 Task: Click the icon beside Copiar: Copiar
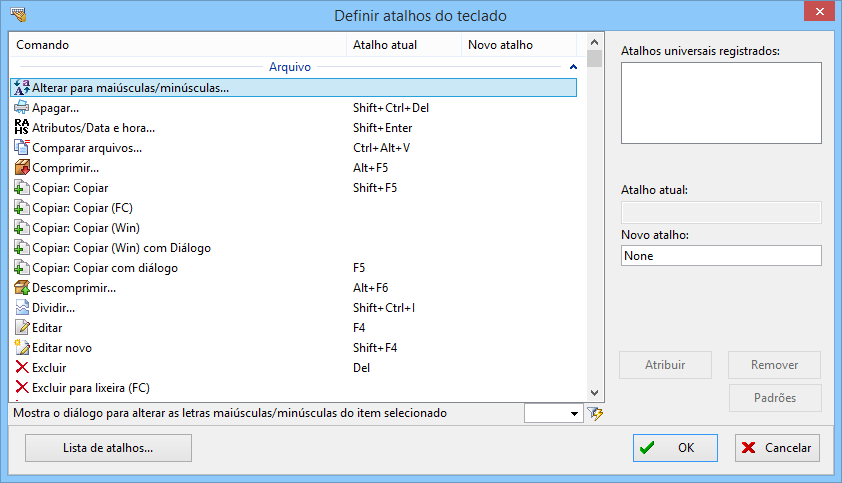point(21,188)
